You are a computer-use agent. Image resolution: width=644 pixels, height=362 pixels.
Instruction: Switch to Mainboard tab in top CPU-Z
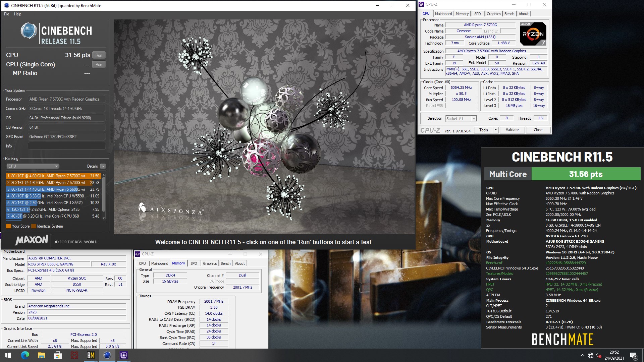point(443,14)
